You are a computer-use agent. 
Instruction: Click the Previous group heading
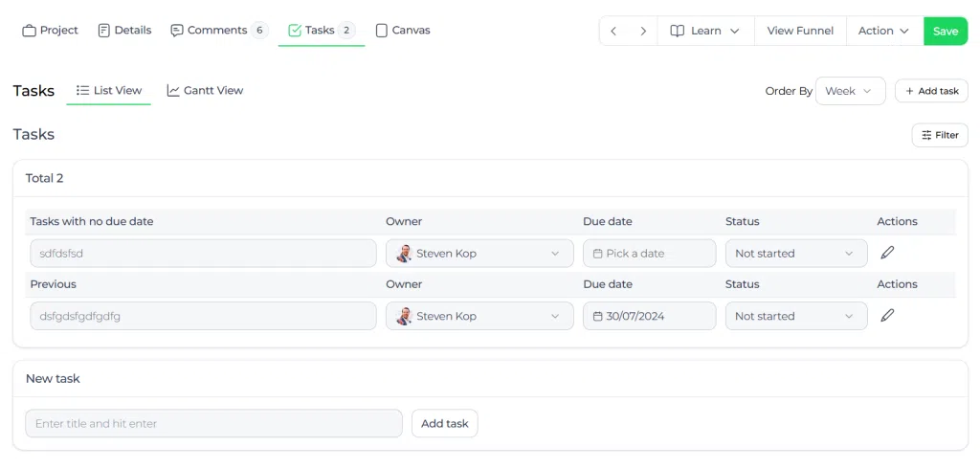54,284
